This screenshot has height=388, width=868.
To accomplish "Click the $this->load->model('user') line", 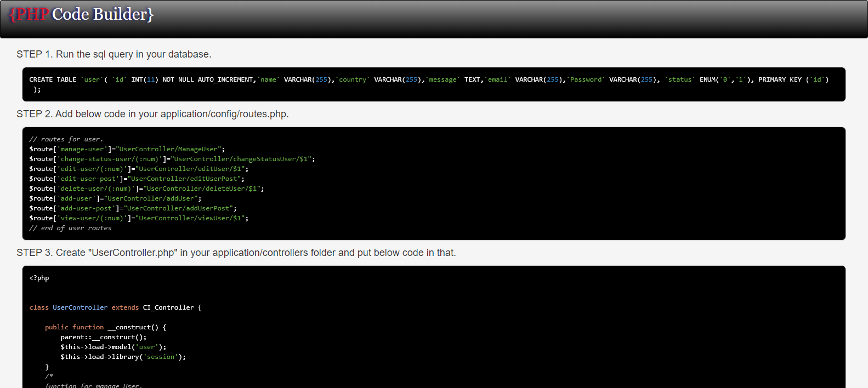I will pos(114,347).
